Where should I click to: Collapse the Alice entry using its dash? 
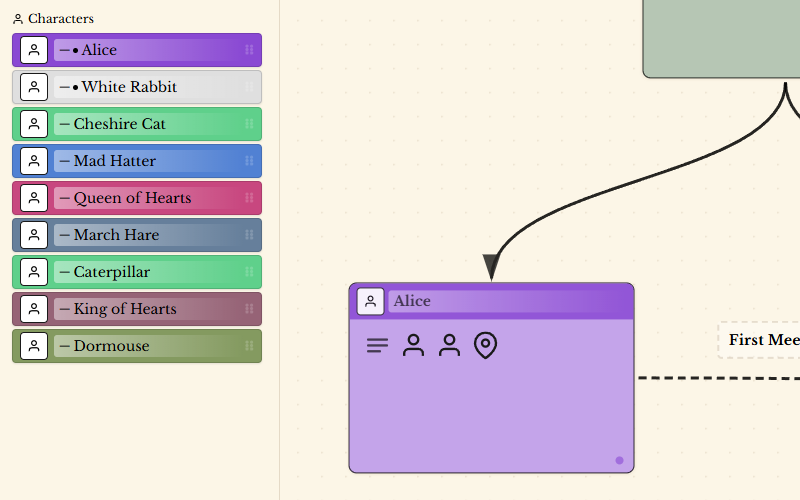tap(64, 50)
